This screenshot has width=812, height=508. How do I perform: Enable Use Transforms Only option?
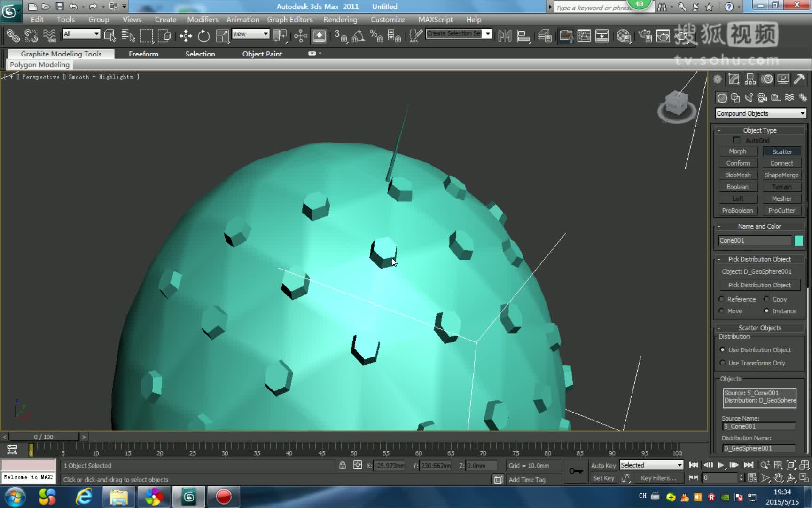(x=722, y=363)
